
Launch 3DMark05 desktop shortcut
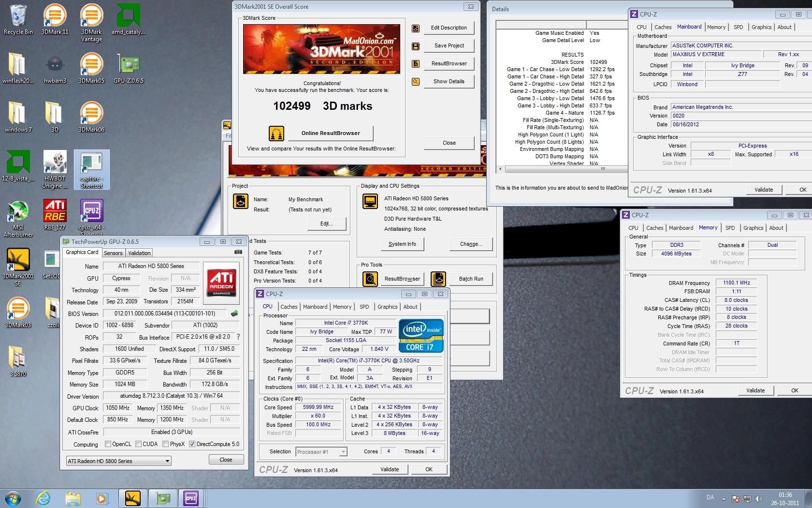(91, 68)
